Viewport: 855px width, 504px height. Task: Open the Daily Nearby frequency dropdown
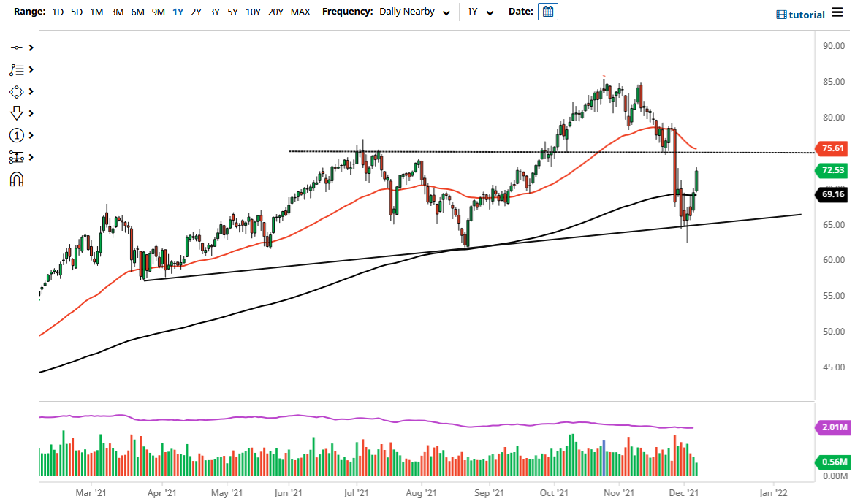[x=413, y=12]
